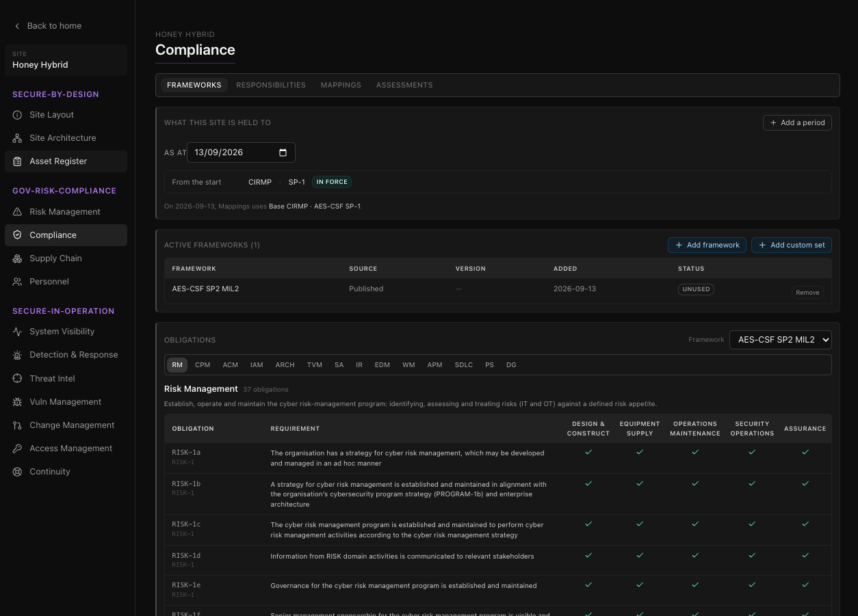
Task: Click the RISK-1b Assurance checkmark
Action: tap(805, 483)
